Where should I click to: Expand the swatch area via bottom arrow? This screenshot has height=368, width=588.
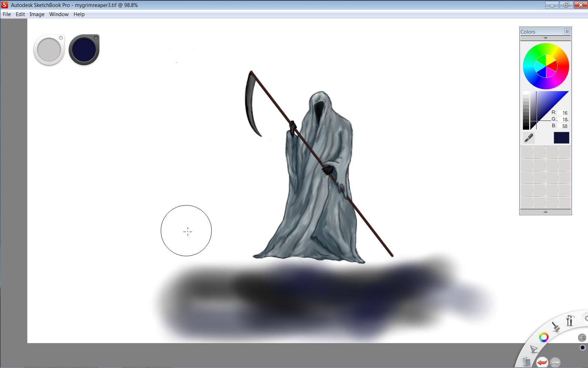tap(545, 212)
